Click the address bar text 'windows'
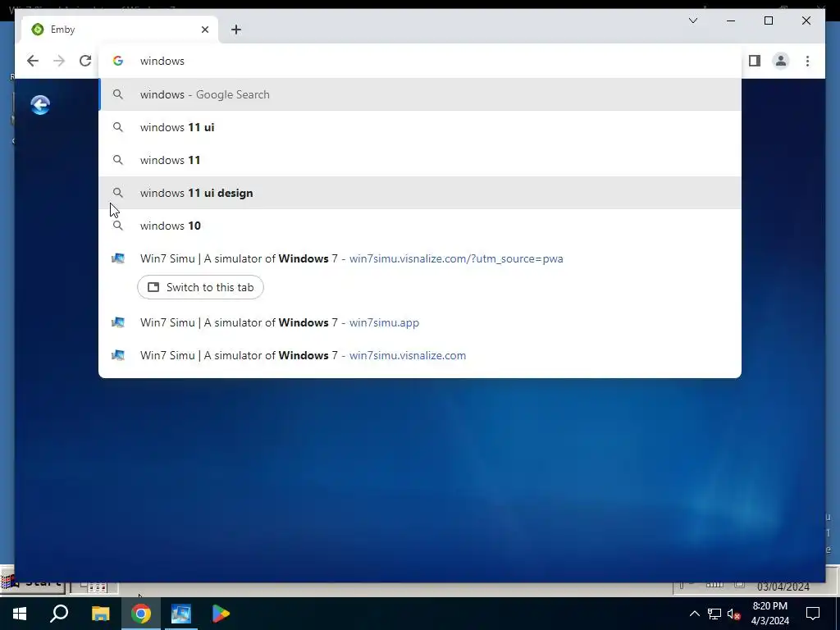 (x=162, y=61)
